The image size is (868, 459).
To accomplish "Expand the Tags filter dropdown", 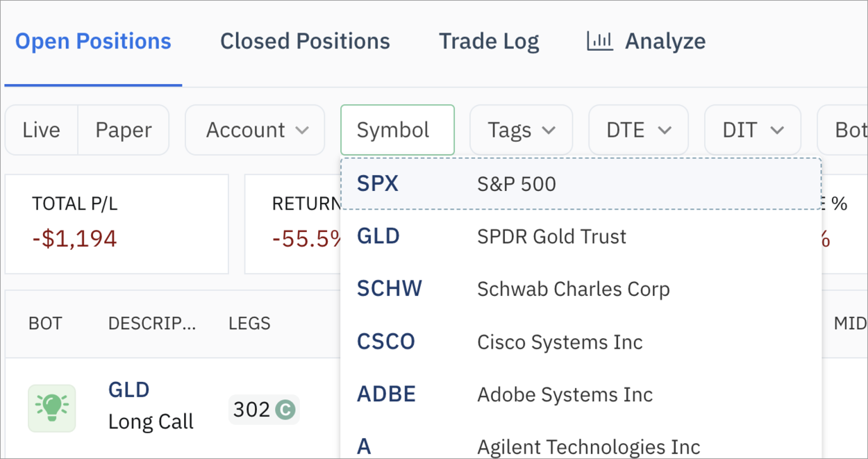I will 521,130.
